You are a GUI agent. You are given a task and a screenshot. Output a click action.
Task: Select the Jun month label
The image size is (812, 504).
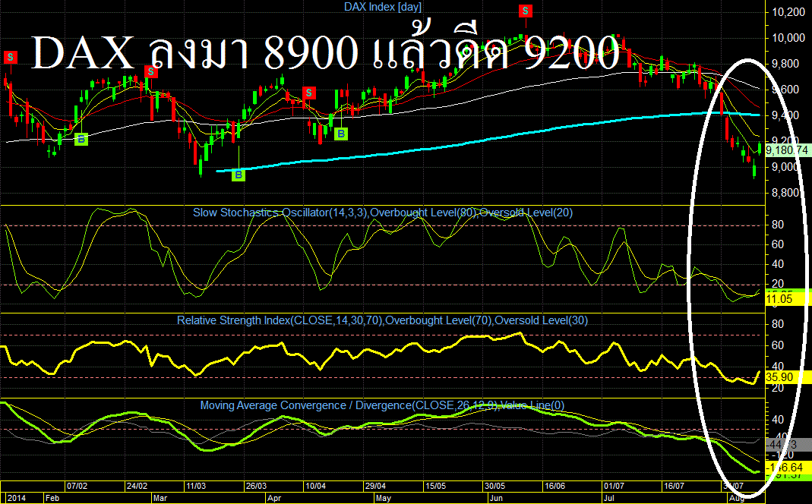click(496, 498)
